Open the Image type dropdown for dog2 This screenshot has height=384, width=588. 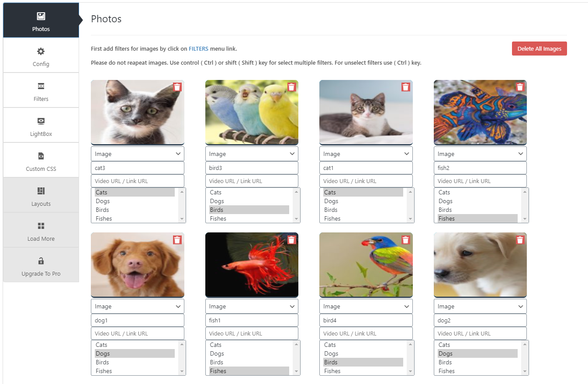tap(480, 306)
